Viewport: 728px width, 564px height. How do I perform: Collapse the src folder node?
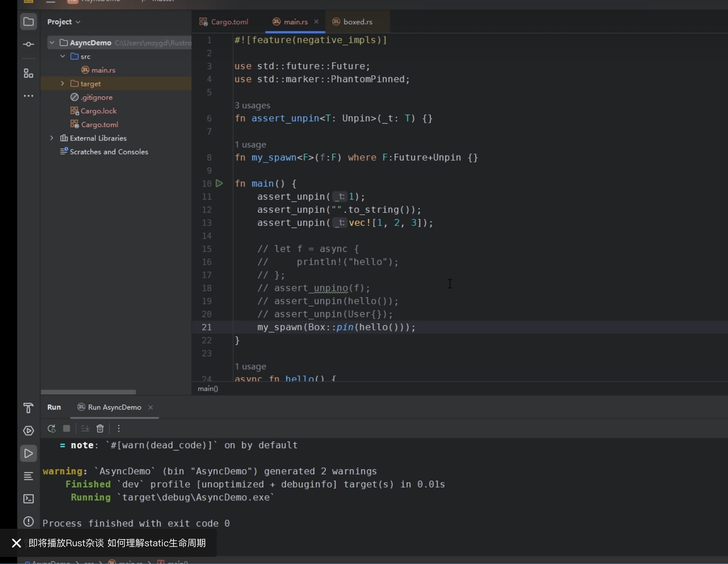[x=62, y=56]
